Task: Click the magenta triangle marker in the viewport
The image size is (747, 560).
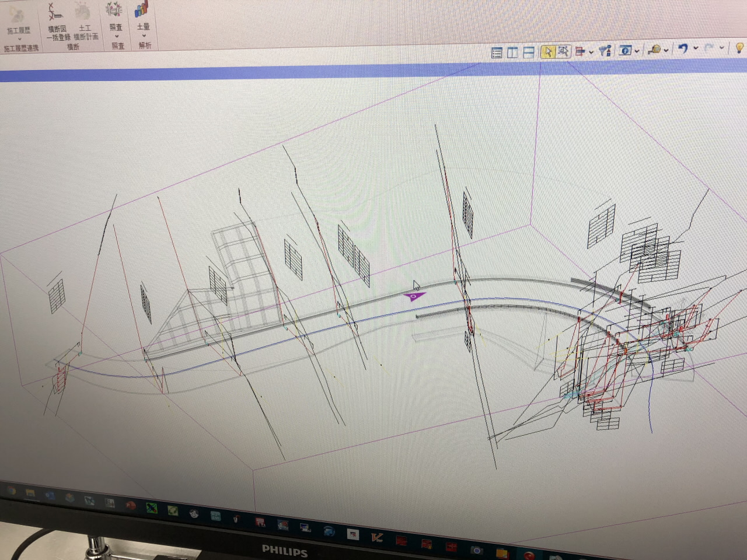Action: [414, 296]
